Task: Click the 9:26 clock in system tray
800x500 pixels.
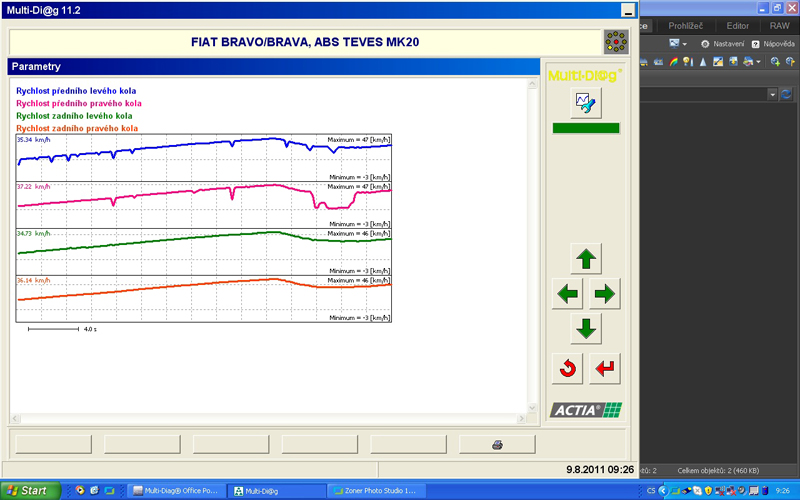Action: click(783, 491)
